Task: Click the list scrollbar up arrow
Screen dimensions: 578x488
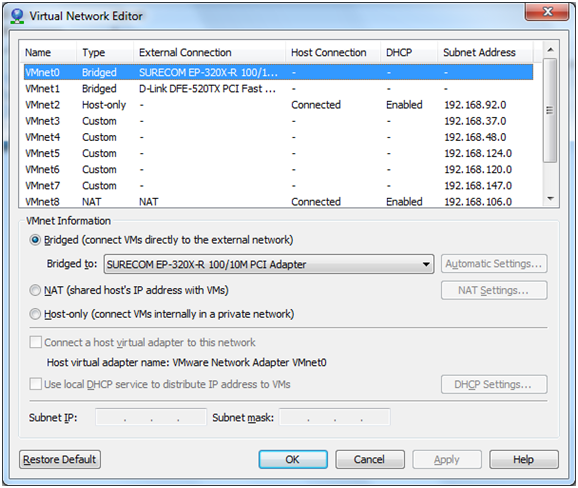Action: coord(550,50)
